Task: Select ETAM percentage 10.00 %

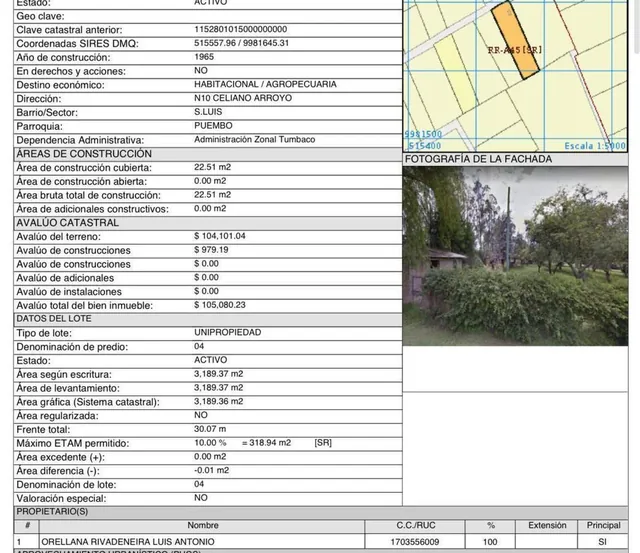Action: click(210, 443)
